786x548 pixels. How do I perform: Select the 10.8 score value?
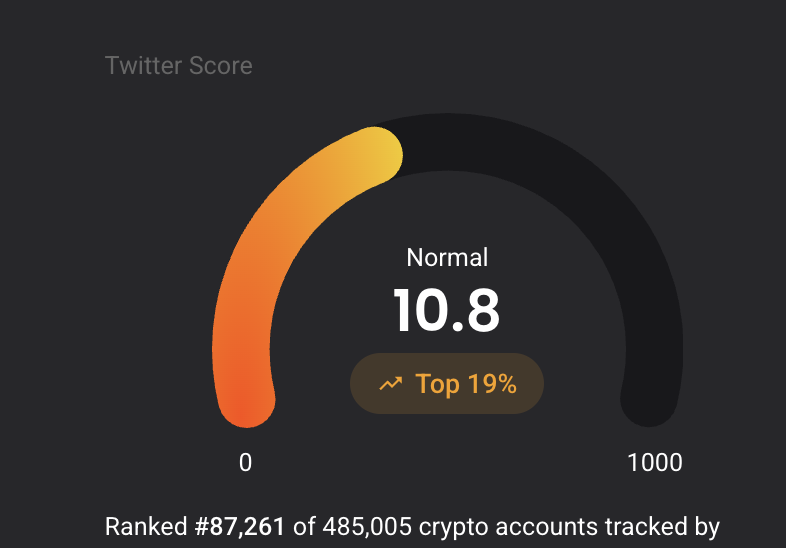pyautogui.click(x=446, y=311)
